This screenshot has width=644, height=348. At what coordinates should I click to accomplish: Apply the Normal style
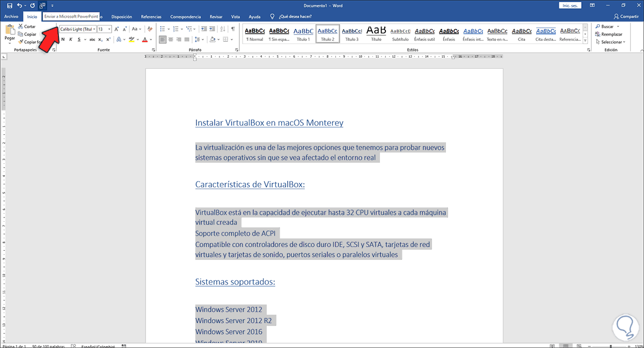(255, 34)
